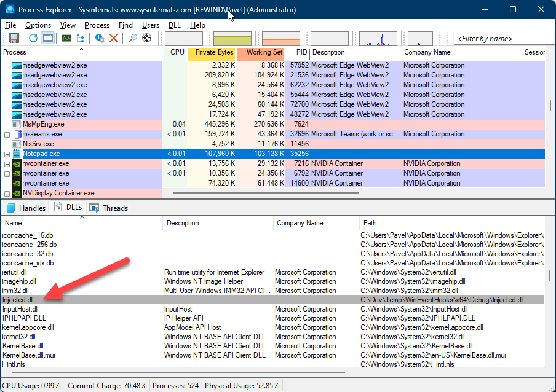
Task: Toggle the process tree view icon
Action: click(81, 38)
